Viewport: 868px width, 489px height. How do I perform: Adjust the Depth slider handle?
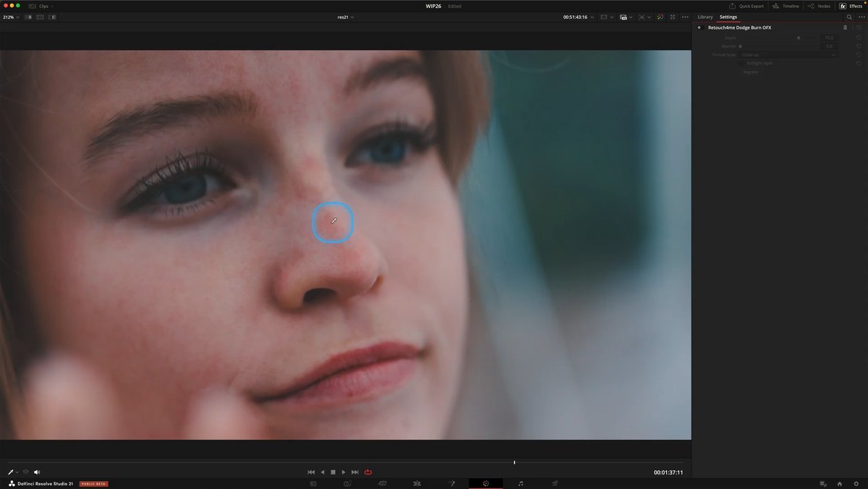[799, 38]
